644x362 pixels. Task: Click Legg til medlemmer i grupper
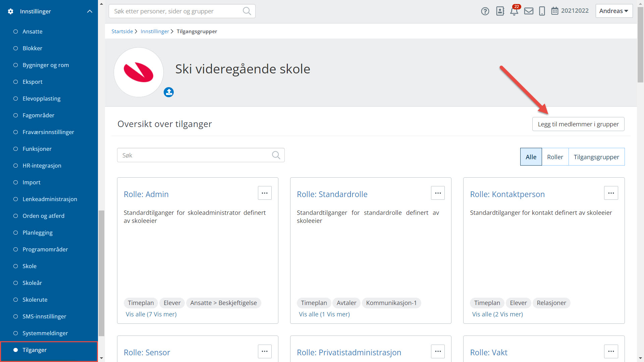click(x=578, y=124)
